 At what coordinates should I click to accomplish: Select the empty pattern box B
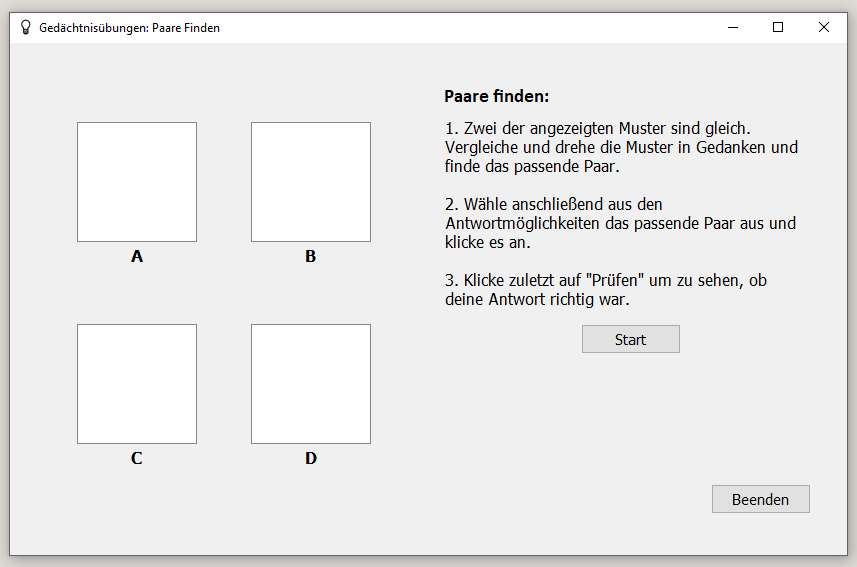click(311, 182)
